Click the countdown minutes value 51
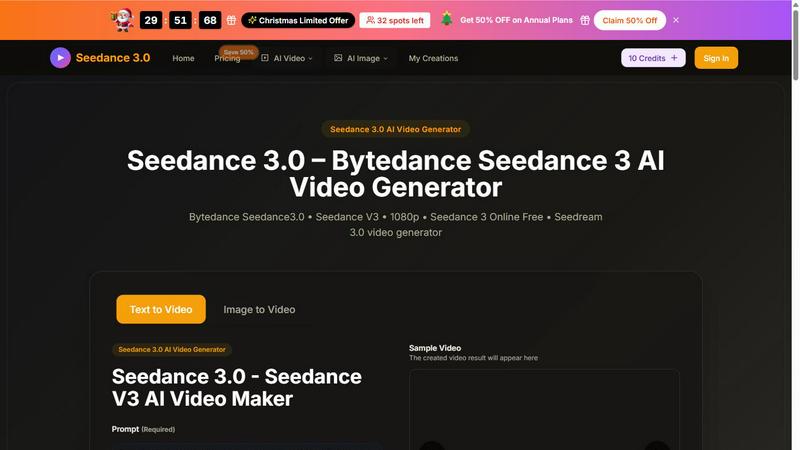 [180, 20]
